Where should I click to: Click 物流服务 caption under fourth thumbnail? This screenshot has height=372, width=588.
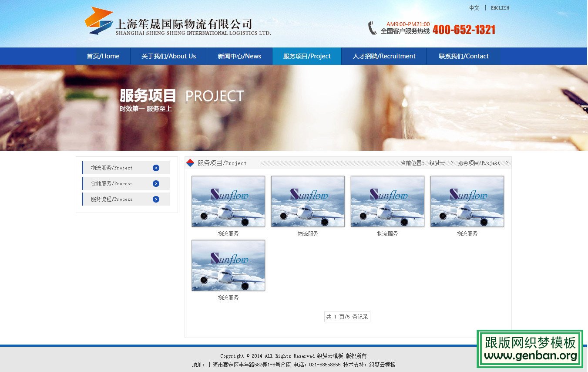tap(467, 233)
